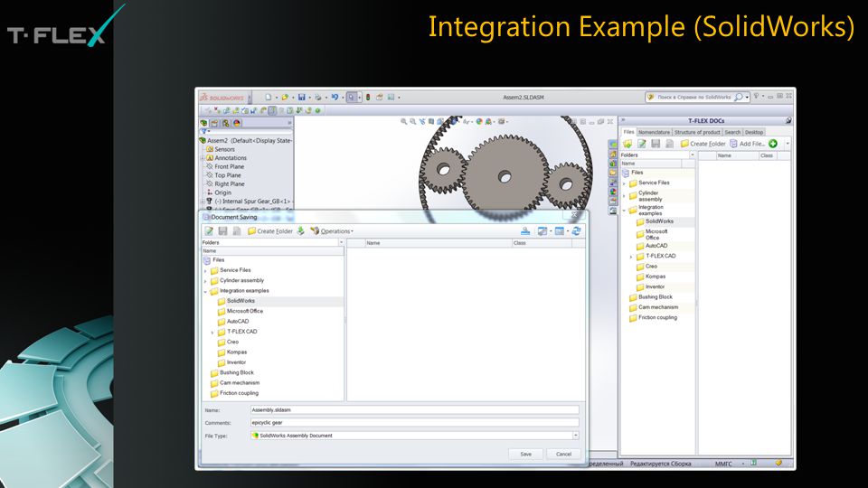This screenshot has width=868, height=488.
Task: Click the refresh icon in Document Saving toolbar
Action: tap(576, 230)
